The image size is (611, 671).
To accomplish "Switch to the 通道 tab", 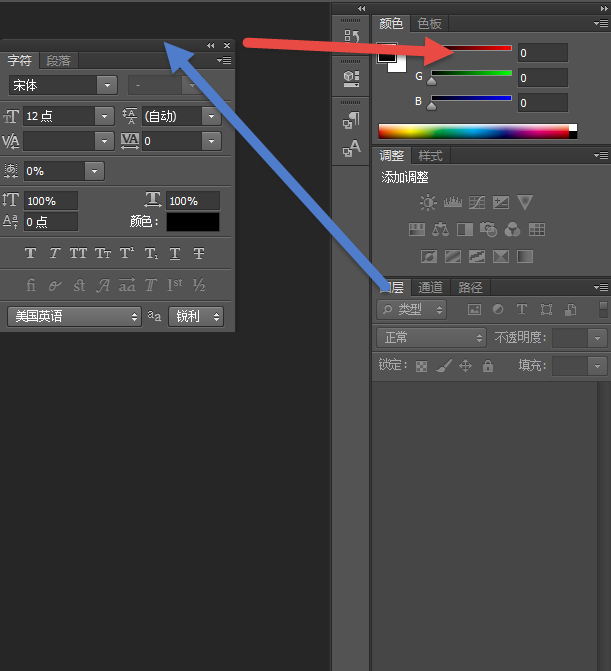I will tap(430, 287).
